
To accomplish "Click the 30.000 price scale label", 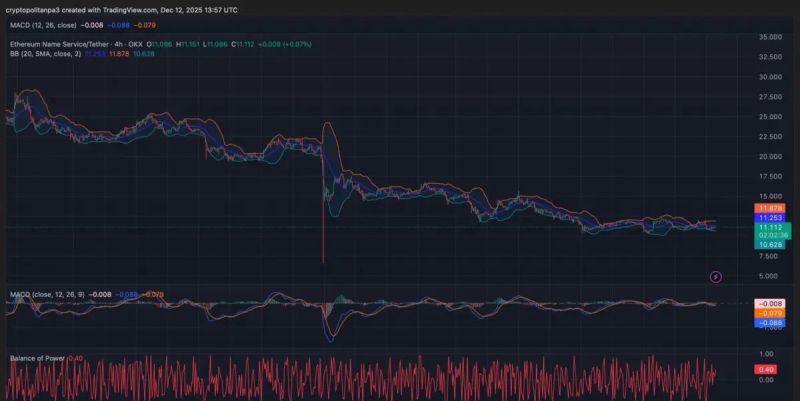I will (x=770, y=77).
